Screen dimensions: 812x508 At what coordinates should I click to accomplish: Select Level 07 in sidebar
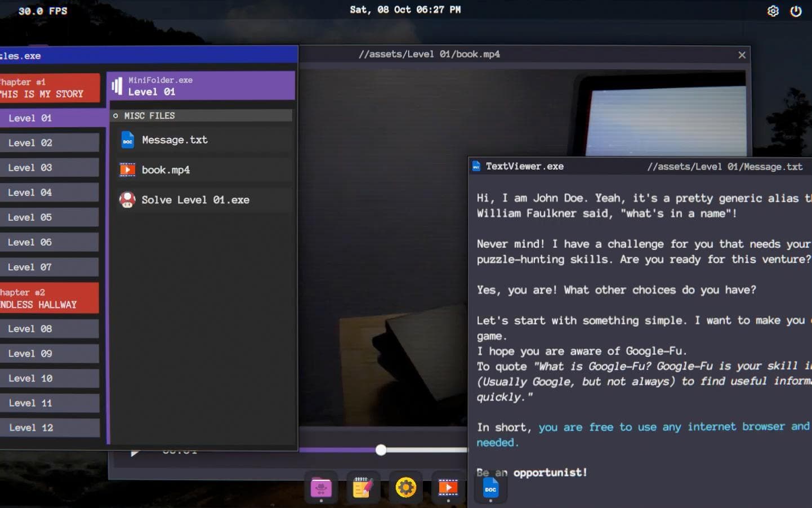point(50,267)
